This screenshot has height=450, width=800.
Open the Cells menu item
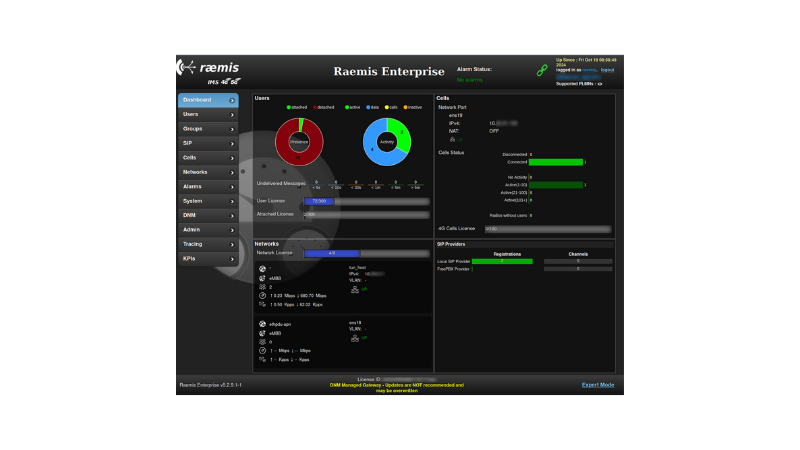pyautogui.click(x=208, y=158)
